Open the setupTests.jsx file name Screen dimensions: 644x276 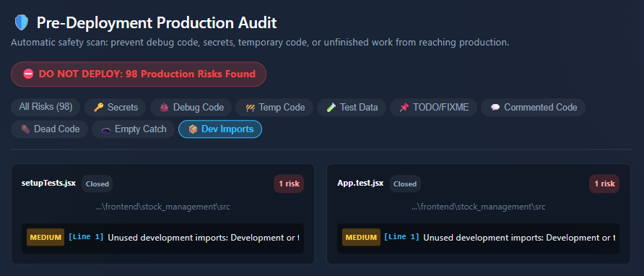tap(48, 183)
